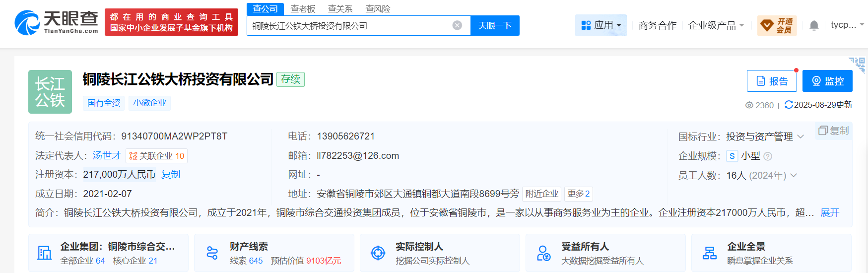Screen dimensions: 868x273
Task: Click the industry value 投资与资产管理
Action: tap(759, 136)
